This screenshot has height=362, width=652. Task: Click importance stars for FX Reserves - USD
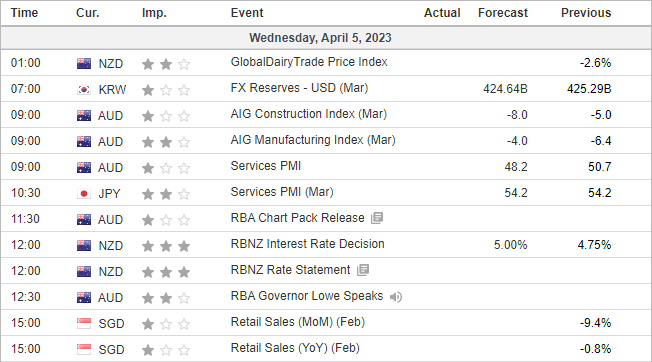click(166, 90)
